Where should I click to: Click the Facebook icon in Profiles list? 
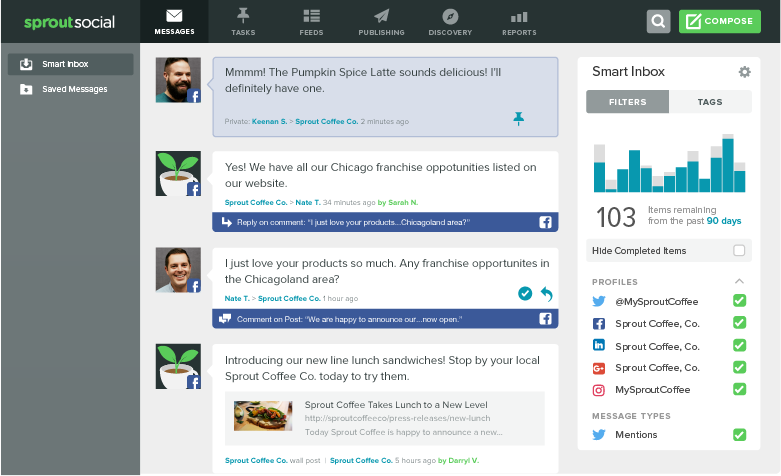599,324
